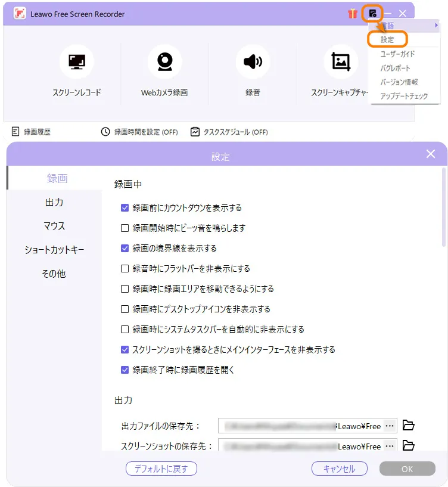Open タスクスケジュール task schedule icon
Image resolution: width=448 pixels, height=487 pixels.
coord(195,132)
